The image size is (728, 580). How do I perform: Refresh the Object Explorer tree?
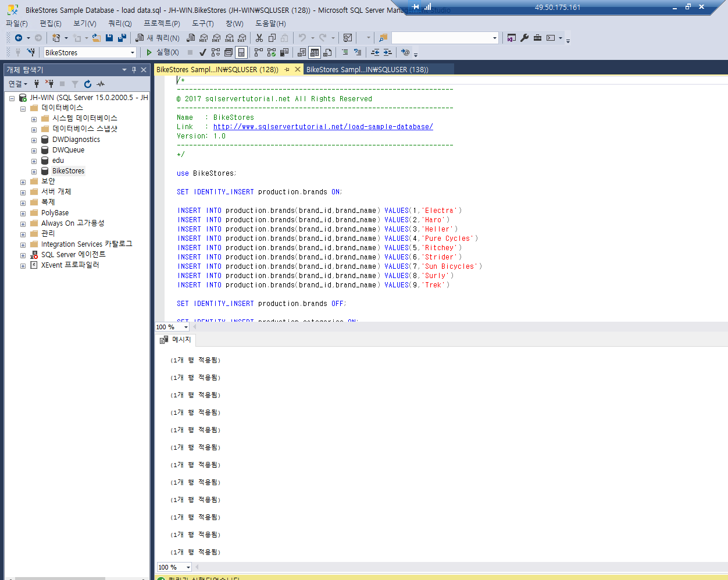point(88,84)
